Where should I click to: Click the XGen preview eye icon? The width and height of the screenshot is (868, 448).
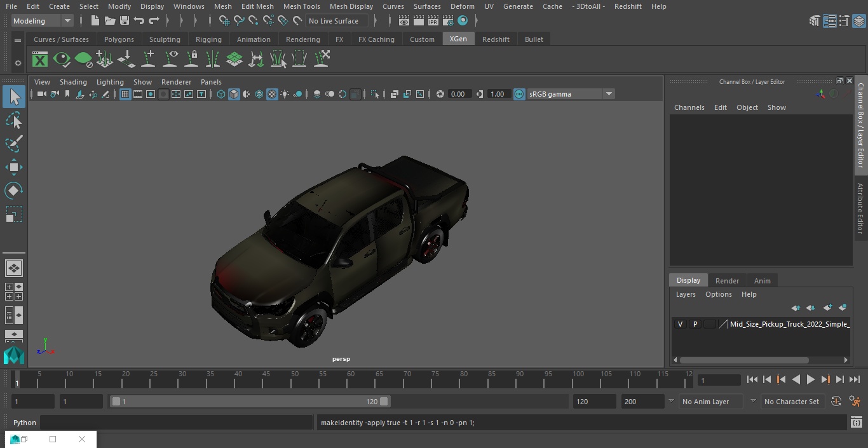point(62,60)
